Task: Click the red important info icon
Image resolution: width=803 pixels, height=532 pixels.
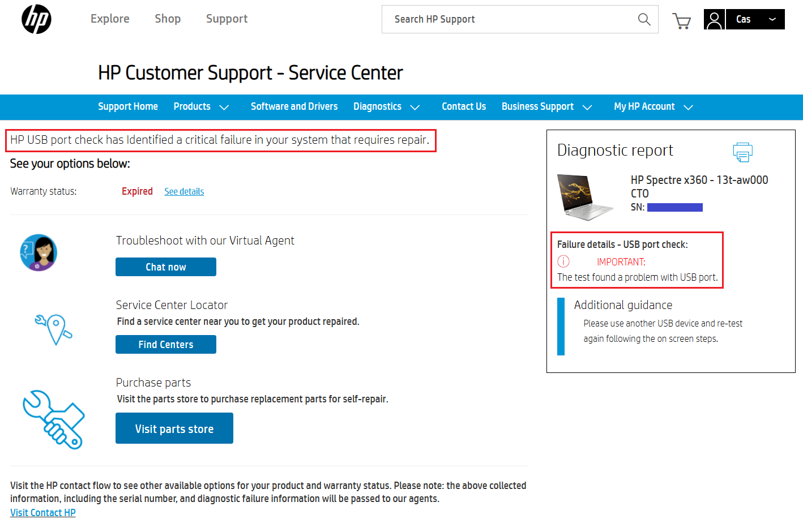Action: [563, 261]
